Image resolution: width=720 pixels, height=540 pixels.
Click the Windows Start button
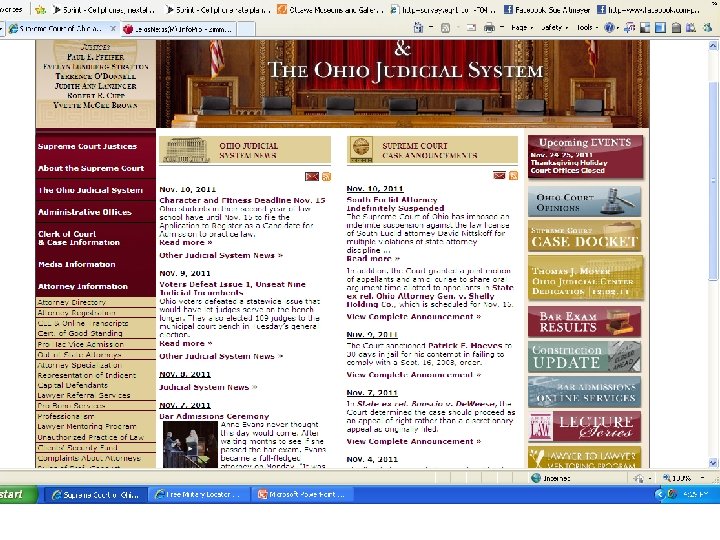[17, 495]
